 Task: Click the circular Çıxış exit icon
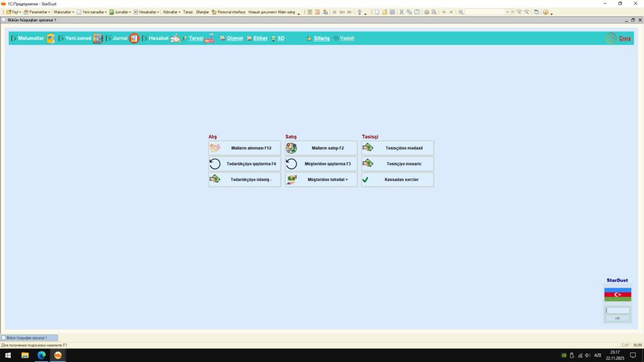(611, 38)
